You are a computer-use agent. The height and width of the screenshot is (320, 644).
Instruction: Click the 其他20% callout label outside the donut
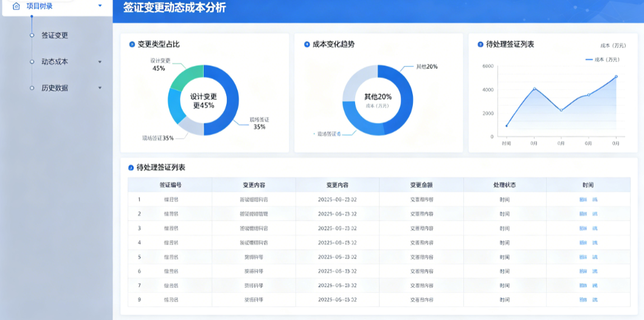(x=427, y=66)
